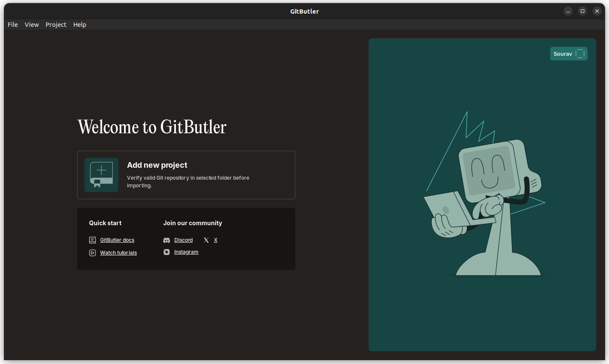Click the Add new project bookmark icon
This screenshot has width=609, height=364.
pyautogui.click(x=101, y=175)
